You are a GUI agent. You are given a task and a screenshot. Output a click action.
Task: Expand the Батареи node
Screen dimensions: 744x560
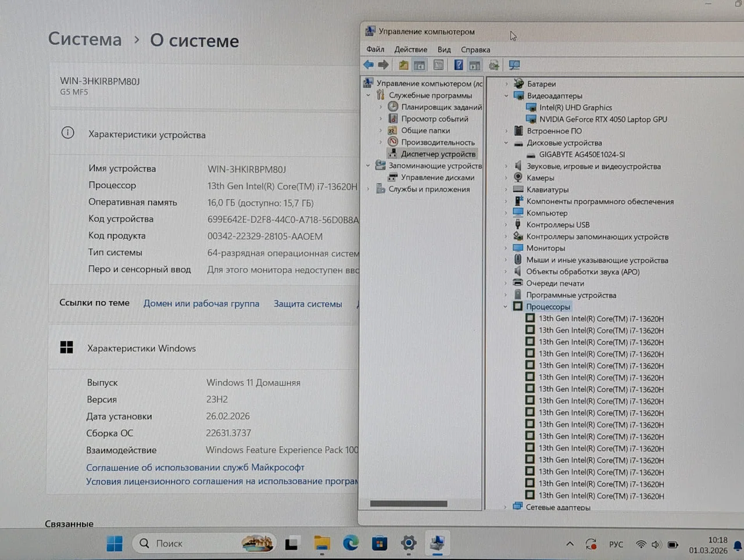(506, 84)
